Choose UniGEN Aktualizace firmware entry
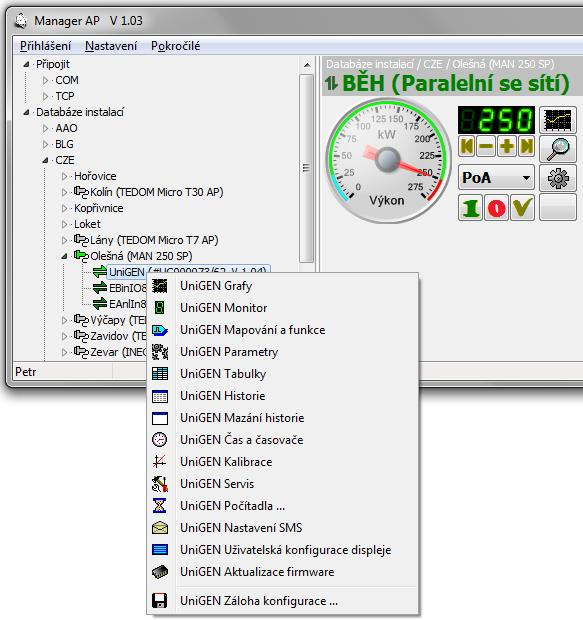 pos(282,572)
